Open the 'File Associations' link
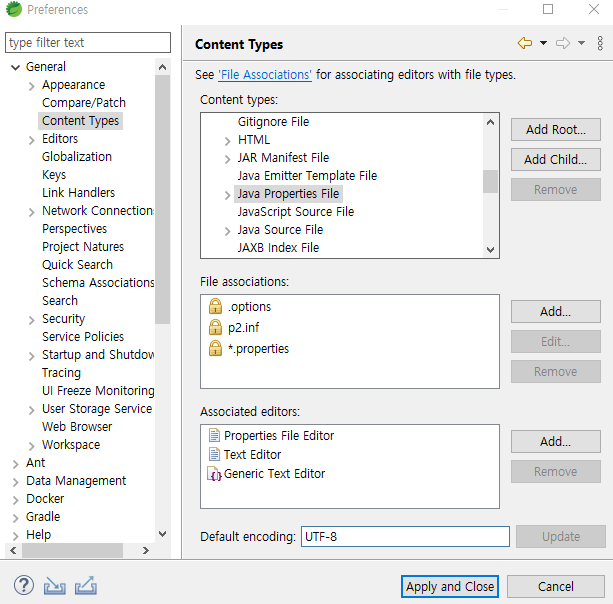Viewport: 613px width, 604px height. click(265, 74)
